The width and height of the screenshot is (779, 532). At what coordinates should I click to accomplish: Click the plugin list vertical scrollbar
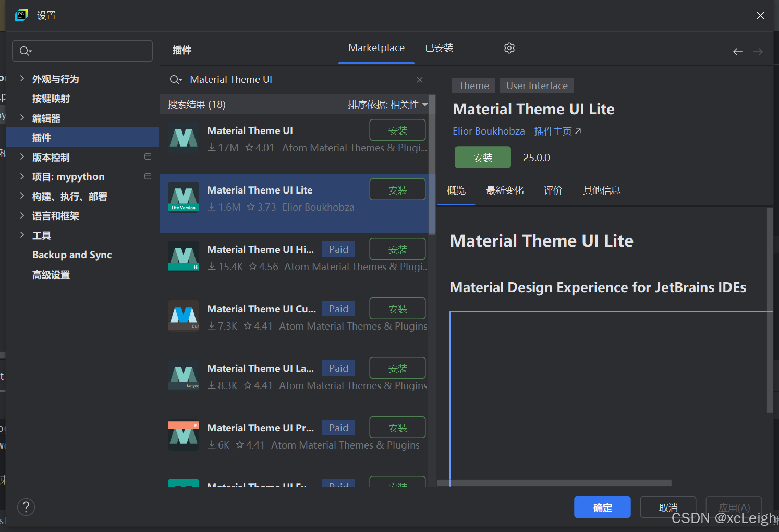(x=432, y=165)
